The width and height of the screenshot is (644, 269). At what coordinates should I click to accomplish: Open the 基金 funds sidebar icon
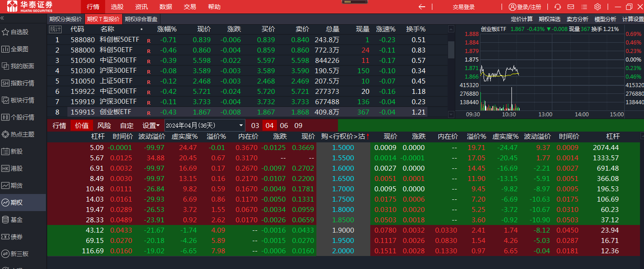5,220
